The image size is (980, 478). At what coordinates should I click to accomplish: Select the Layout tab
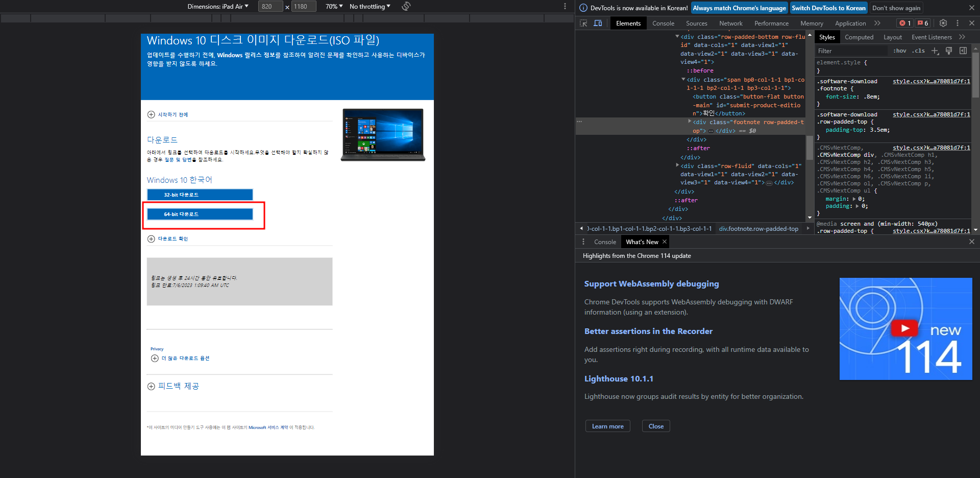coord(893,37)
